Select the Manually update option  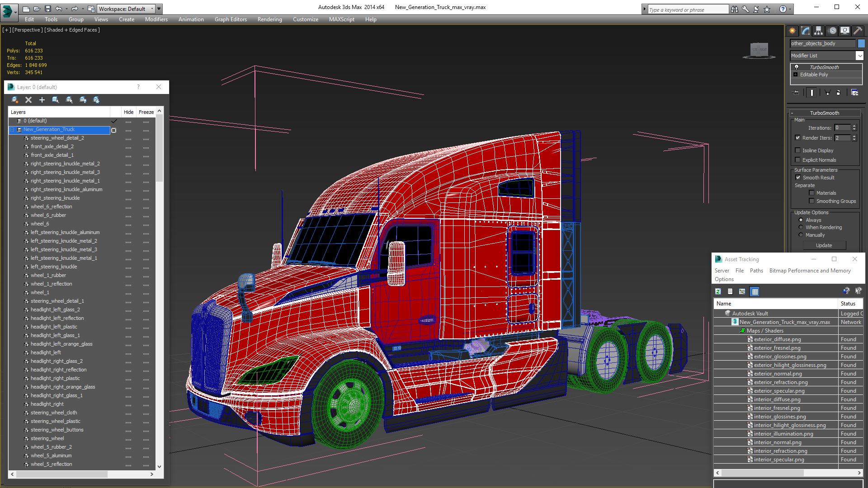coord(801,235)
